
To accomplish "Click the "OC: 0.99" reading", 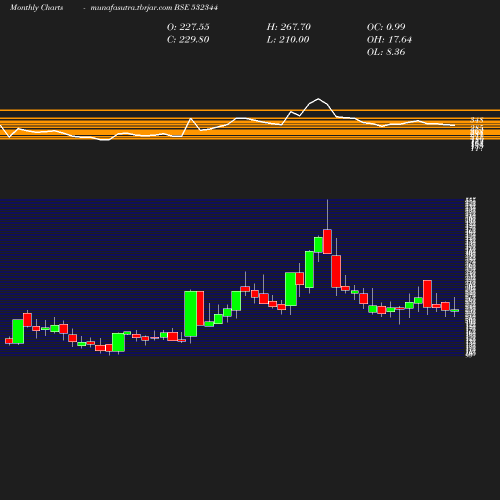I will click(x=386, y=27).
